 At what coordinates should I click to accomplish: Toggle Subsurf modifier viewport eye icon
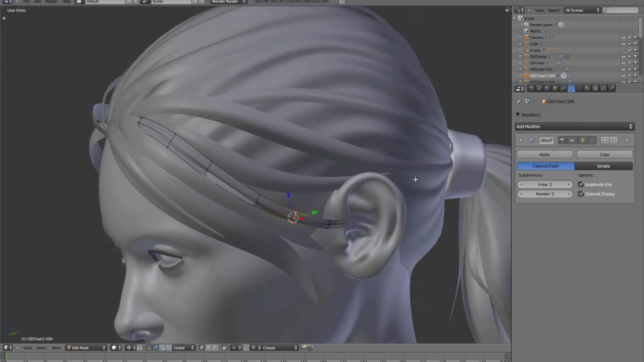tap(572, 140)
